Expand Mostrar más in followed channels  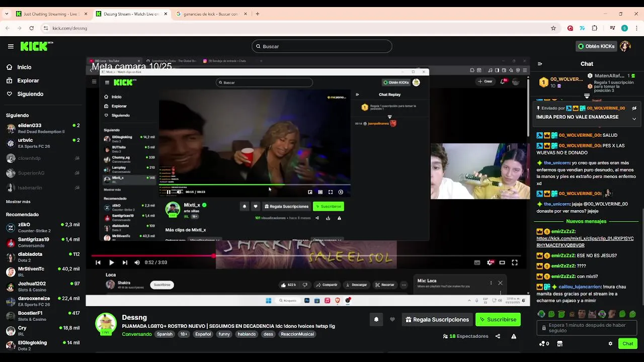(x=18, y=202)
